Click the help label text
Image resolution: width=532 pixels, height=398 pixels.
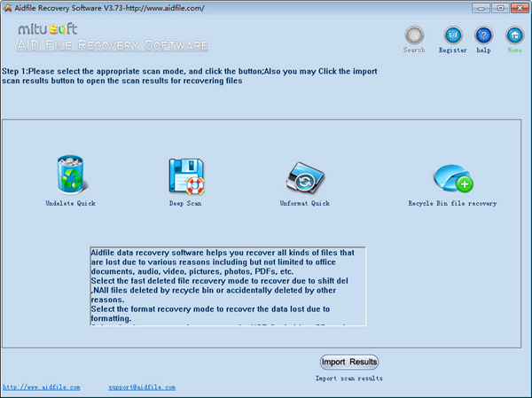[x=483, y=51]
